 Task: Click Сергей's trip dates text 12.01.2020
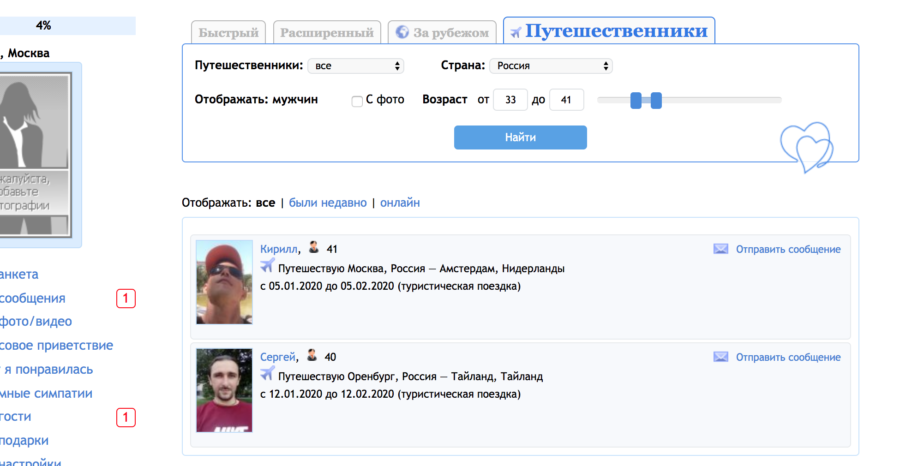(390, 394)
